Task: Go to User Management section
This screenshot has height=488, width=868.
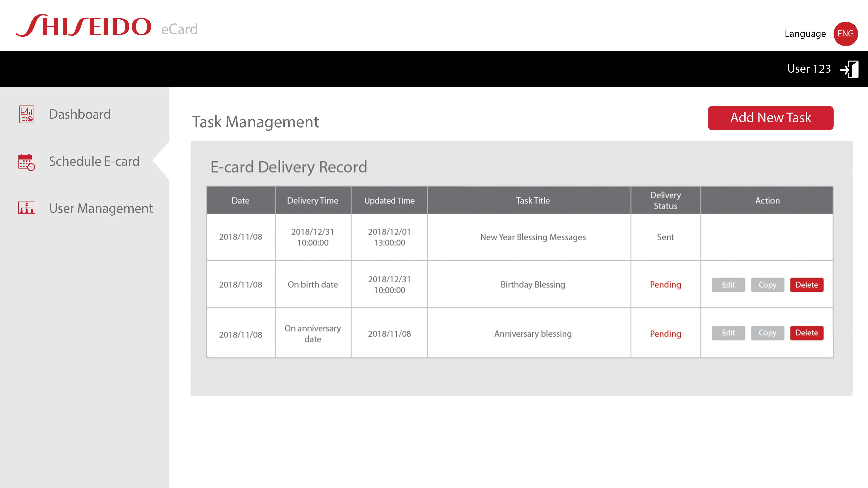Action: point(101,208)
